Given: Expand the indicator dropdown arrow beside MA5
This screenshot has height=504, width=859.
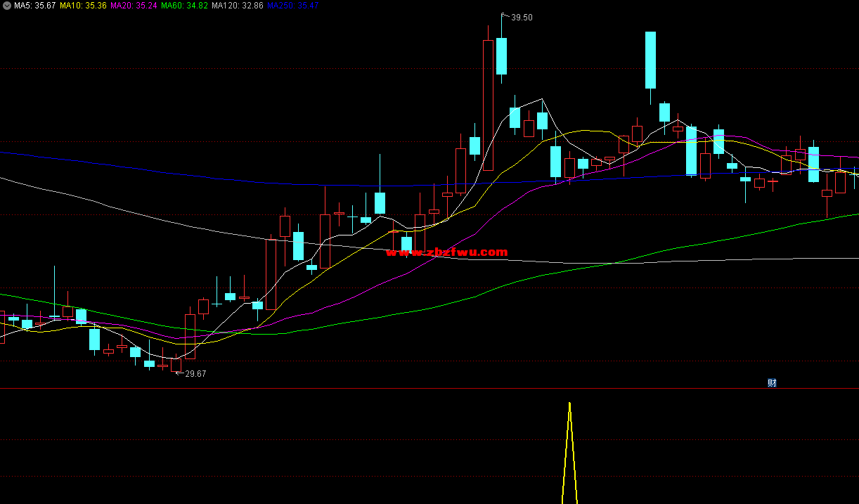Looking at the screenshot, I should 7,6.
